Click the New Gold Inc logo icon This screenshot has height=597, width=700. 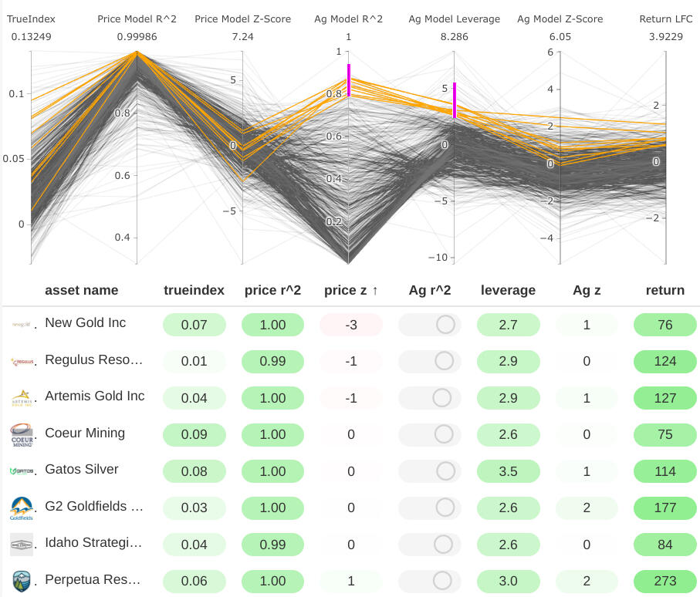(x=21, y=325)
